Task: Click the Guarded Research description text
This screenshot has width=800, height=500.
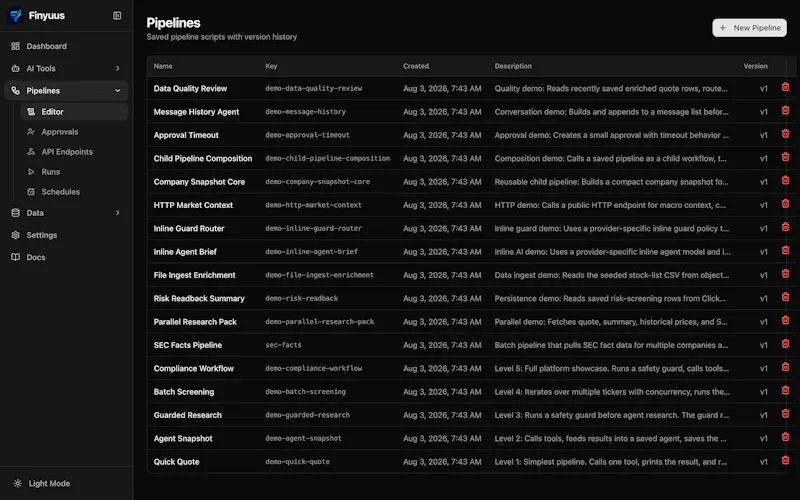Action: pyautogui.click(x=611, y=415)
